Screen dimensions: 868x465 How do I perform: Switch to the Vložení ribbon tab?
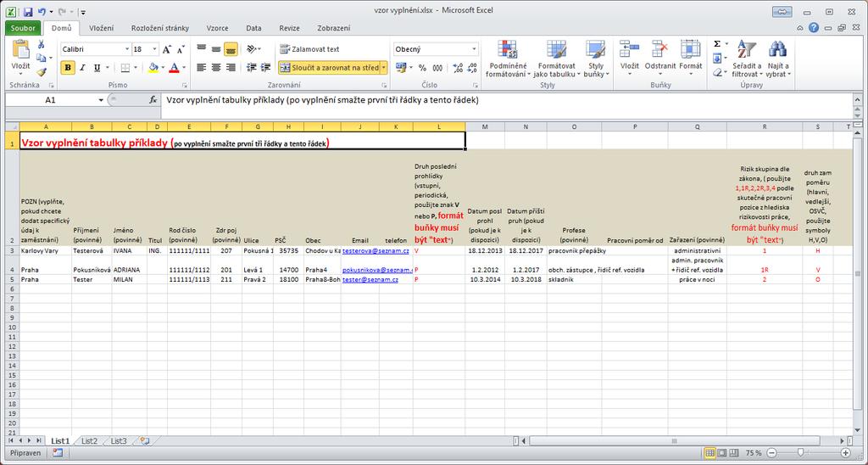(102, 28)
